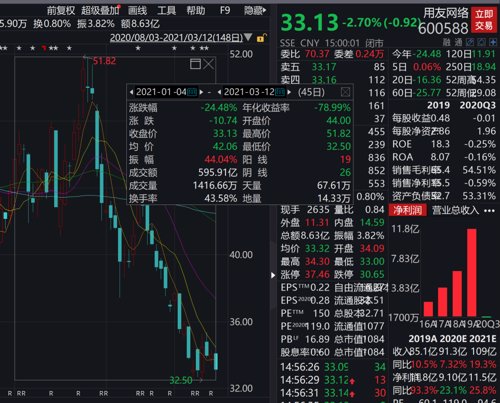500x403 pixels.
Task: Expand the 2020/08/03-2021/03/12 date range dropdown
Action: point(248,37)
